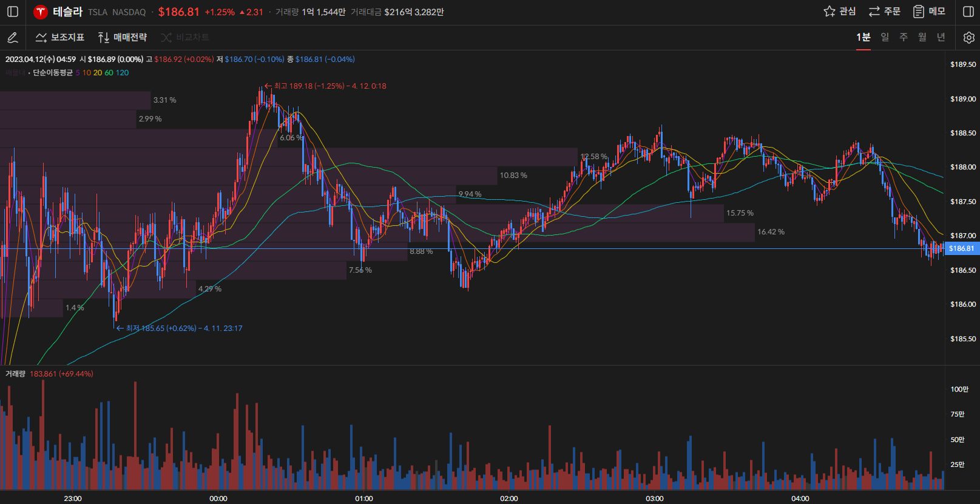Click the 16.42 % volume profile bar label
Screen dimensions: 980x504
[x=771, y=232]
